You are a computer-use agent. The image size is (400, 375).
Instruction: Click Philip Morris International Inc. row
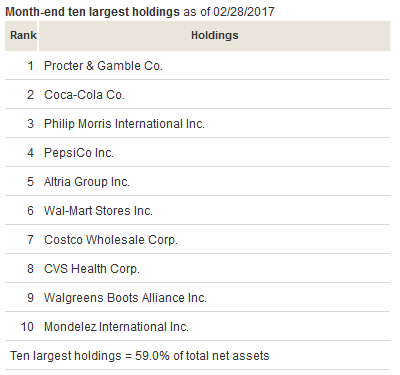coord(197,123)
